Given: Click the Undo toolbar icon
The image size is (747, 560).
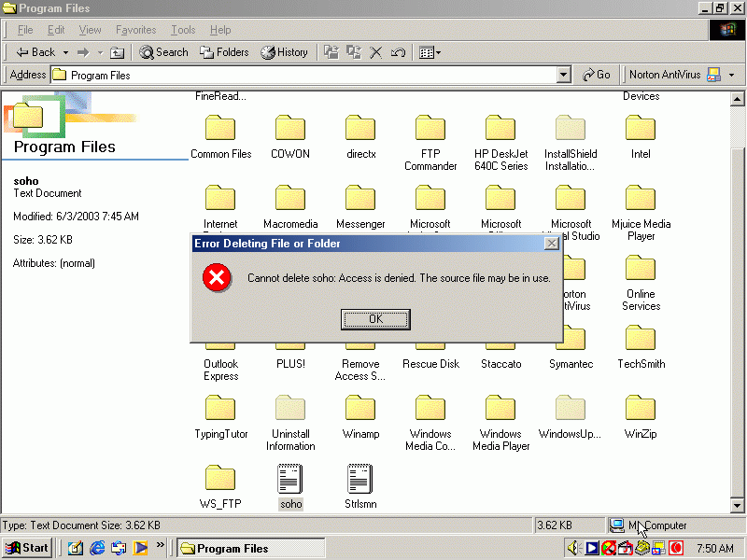Looking at the screenshot, I should coord(398,52).
